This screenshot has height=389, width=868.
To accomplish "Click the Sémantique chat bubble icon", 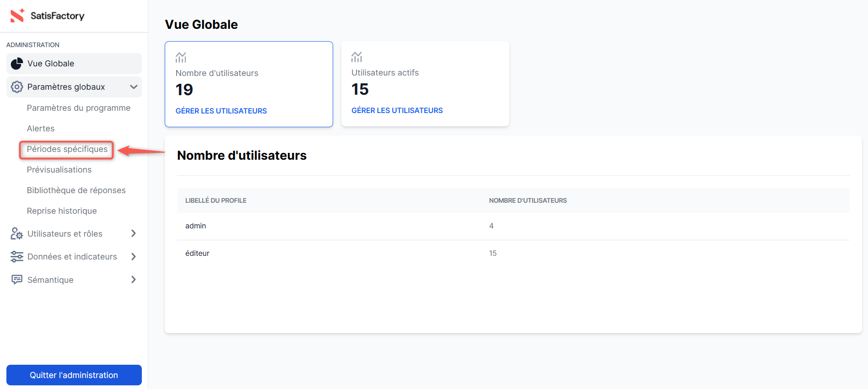I will 17,280.
